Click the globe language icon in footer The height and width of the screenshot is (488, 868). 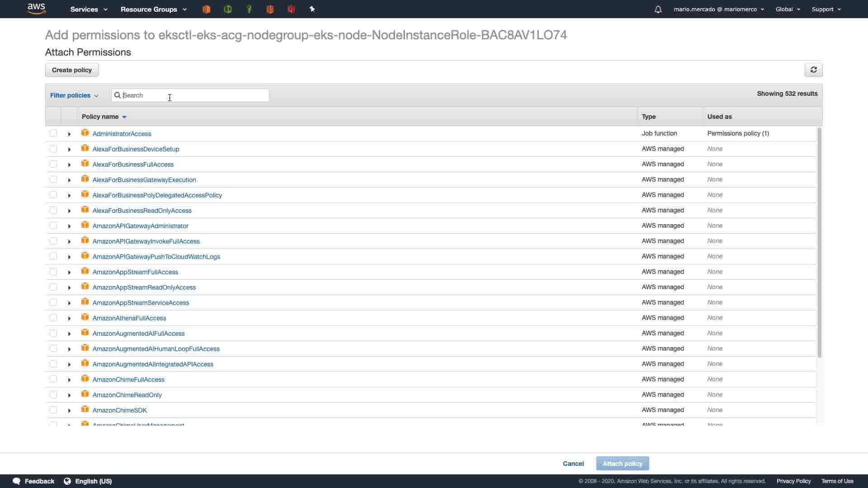[67, 481]
